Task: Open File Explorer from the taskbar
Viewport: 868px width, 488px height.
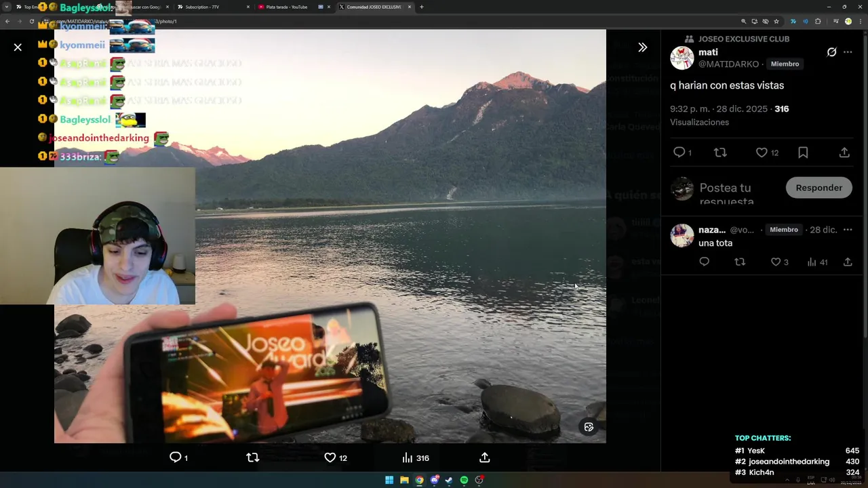Action: [404, 480]
